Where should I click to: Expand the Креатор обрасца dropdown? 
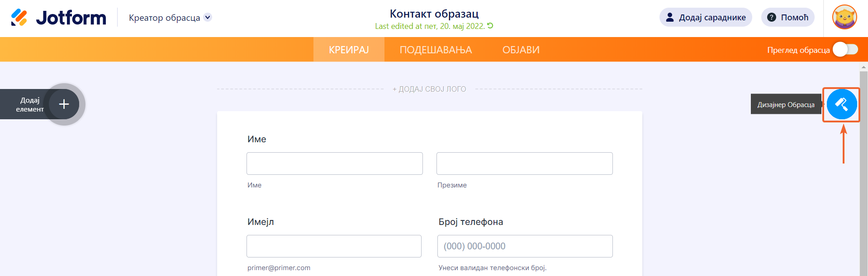[208, 17]
